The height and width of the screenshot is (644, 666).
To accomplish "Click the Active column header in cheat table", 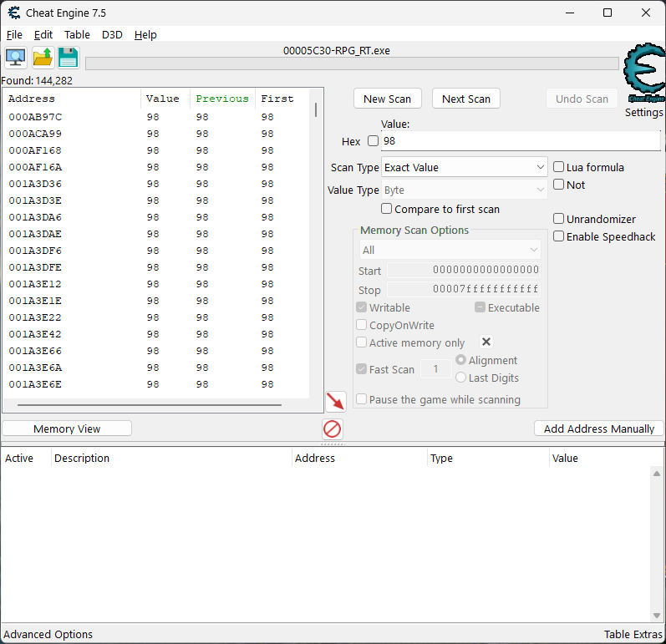I will pos(26,458).
